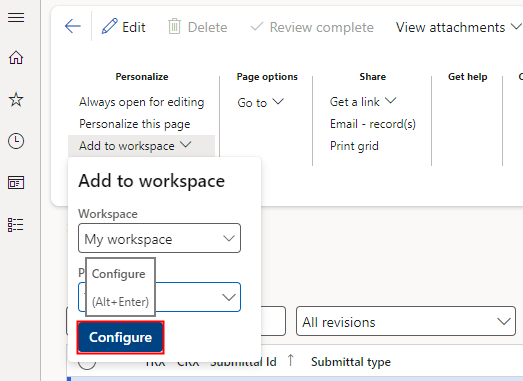Open the hamburger navigation menu

pos(16,17)
